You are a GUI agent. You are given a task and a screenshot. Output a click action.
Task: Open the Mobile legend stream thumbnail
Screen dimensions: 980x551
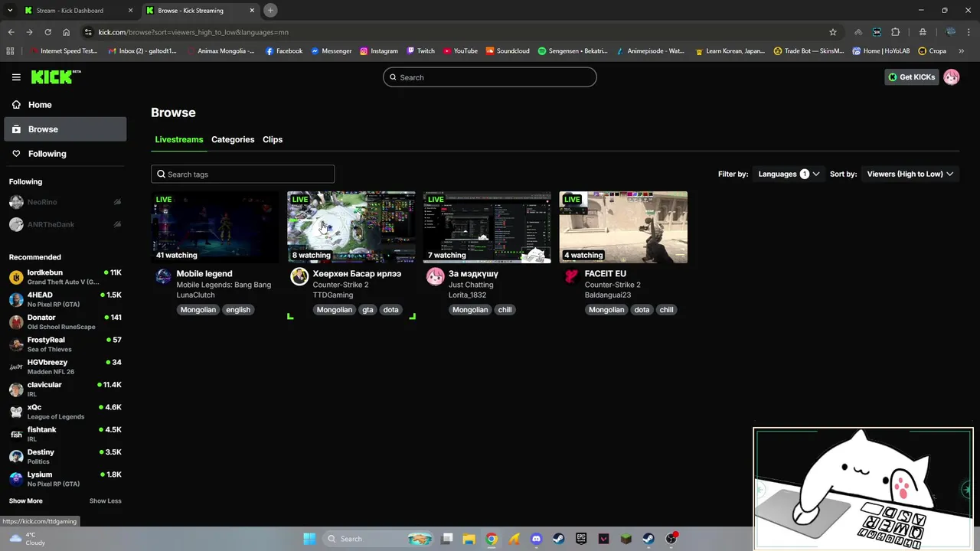click(215, 227)
